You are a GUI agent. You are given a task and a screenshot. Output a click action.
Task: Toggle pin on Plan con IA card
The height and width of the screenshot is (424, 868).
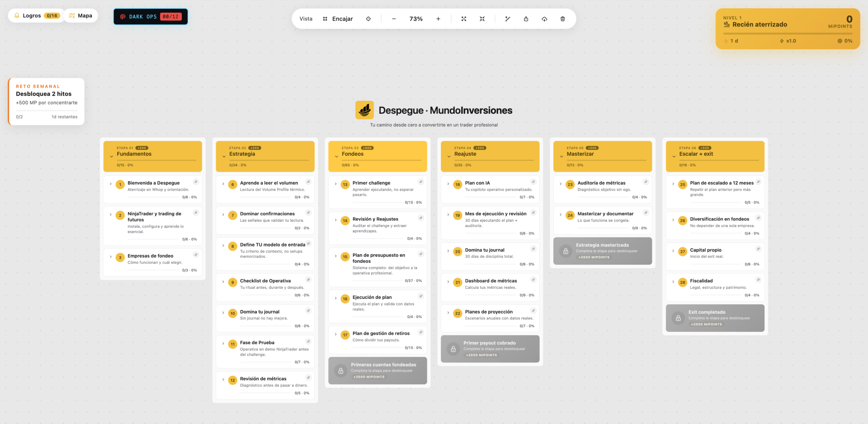tap(533, 182)
